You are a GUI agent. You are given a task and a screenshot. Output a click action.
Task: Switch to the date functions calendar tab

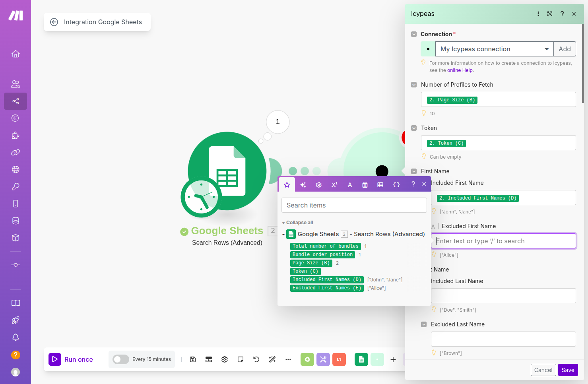coord(365,184)
